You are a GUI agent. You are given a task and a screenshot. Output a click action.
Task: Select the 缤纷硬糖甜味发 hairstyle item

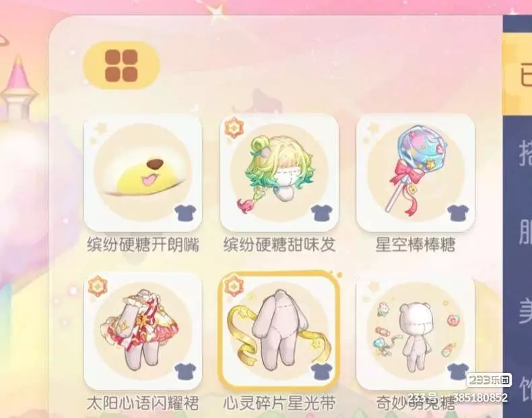(x=279, y=173)
